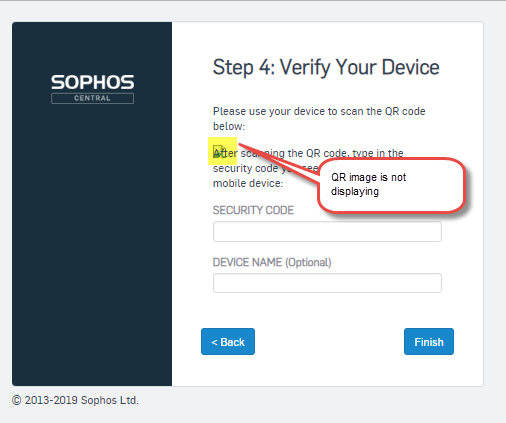Click the yellow highlight around missing QR image
This screenshot has width=506, height=423.
coord(222,151)
